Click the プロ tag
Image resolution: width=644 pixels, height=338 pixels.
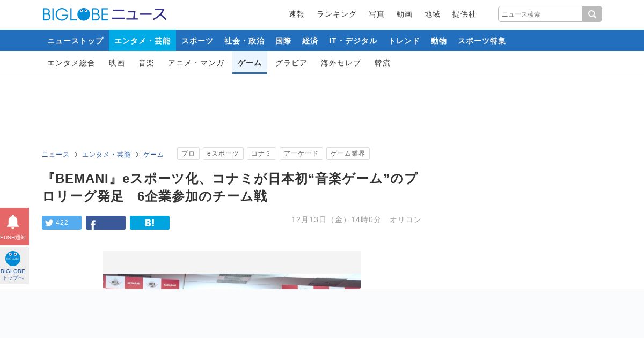click(188, 153)
